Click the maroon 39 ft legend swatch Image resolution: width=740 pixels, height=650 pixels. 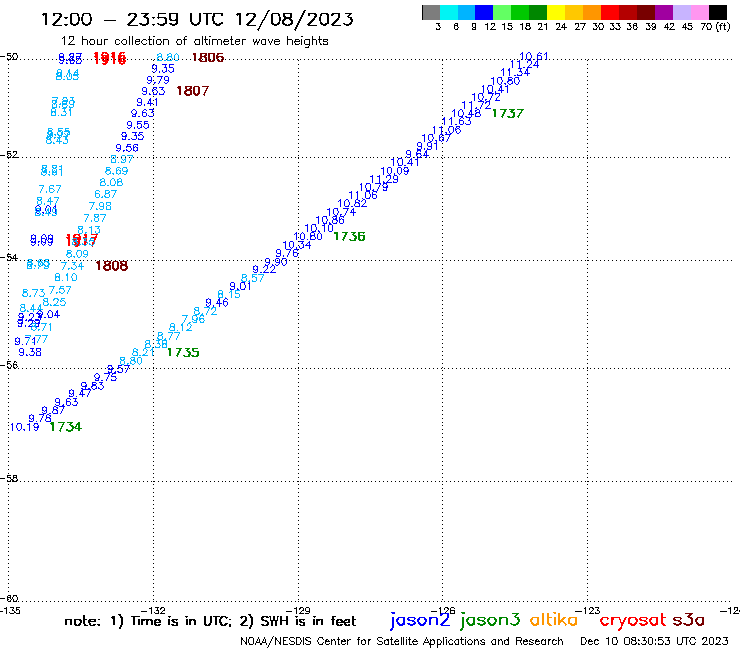tap(646, 12)
